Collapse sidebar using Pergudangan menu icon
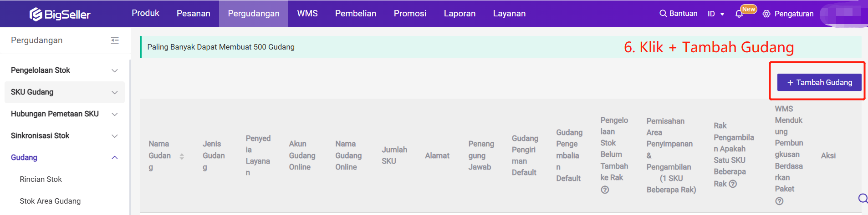Screen dimensions: 868x215 point(115,40)
